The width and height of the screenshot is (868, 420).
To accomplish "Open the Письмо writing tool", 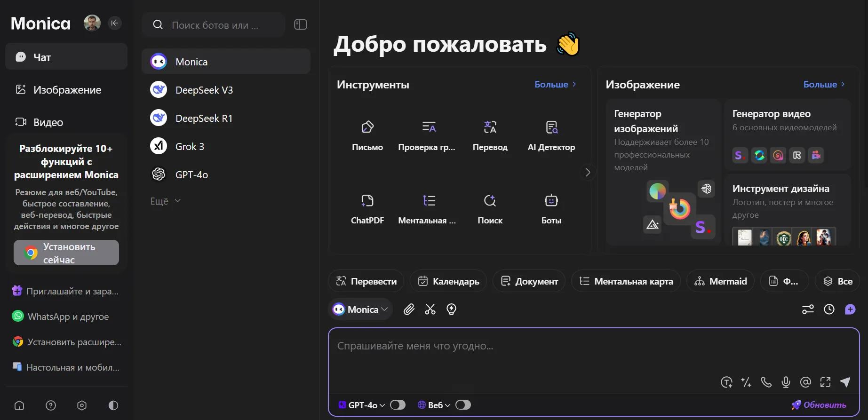I will coord(367,136).
